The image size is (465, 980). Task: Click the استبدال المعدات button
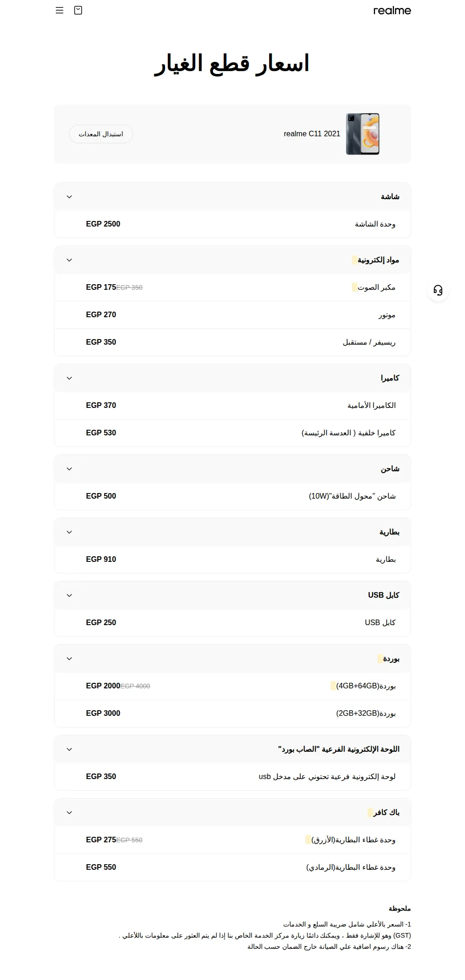[x=101, y=134]
